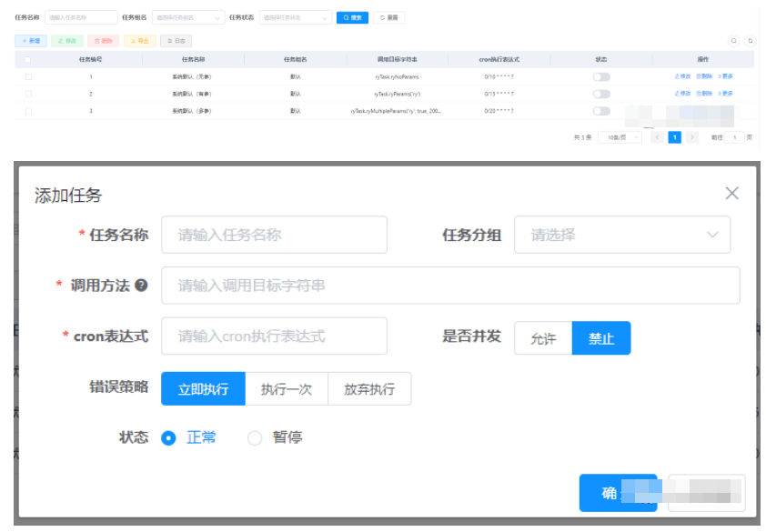The height and width of the screenshot is (532, 766).
Task: Click the blue 搜索 search button
Action: (352, 17)
